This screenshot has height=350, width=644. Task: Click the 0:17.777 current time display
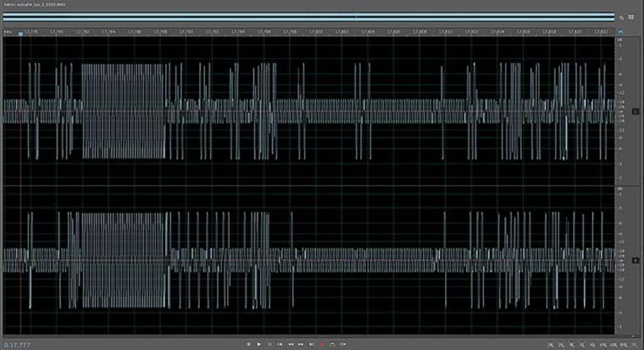click(x=17, y=344)
